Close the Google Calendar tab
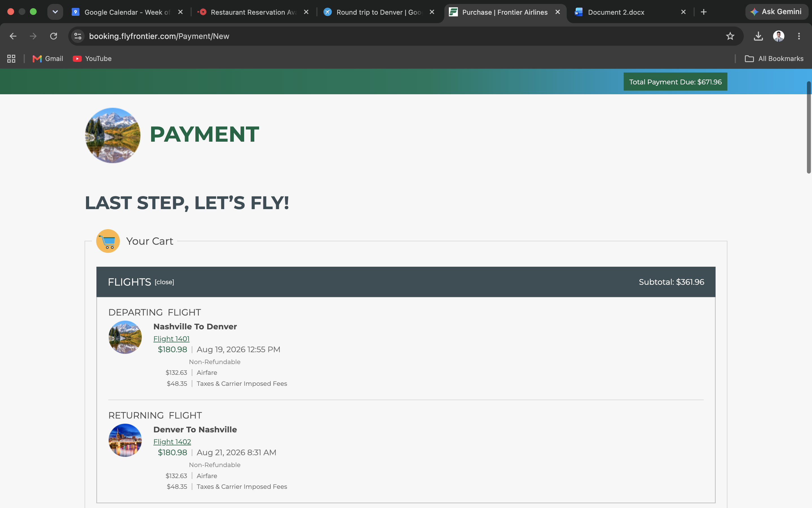The width and height of the screenshot is (812, 508). click(x=180, y=12)
